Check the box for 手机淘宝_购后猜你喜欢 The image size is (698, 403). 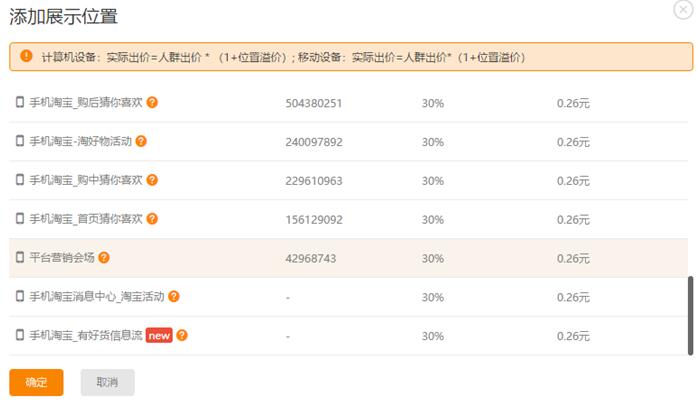tap(20, 102)
